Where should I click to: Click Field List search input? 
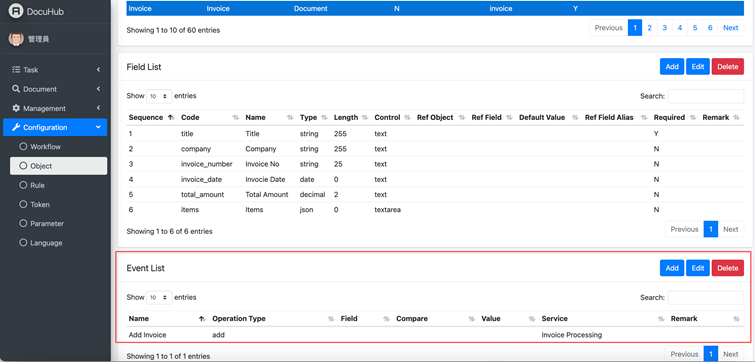(705, 96)
